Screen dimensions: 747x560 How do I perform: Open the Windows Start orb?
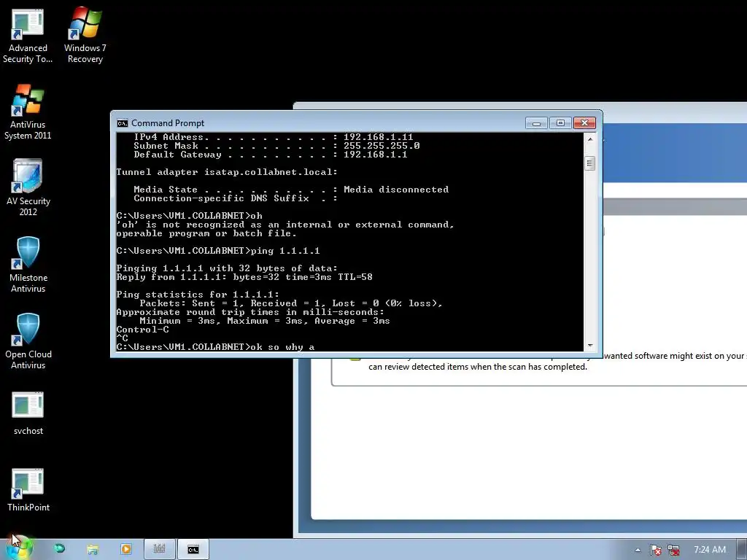point(20,549)
